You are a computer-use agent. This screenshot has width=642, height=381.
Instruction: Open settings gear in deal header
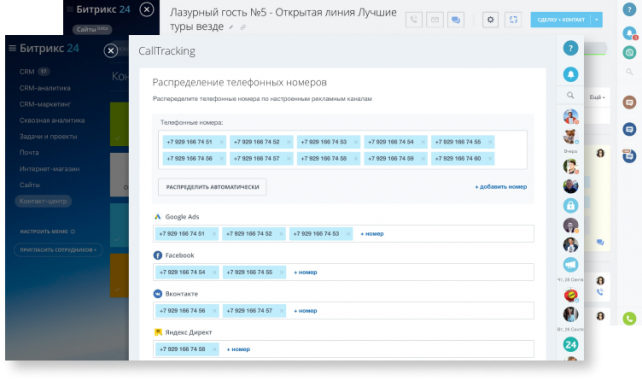point(490,20)
